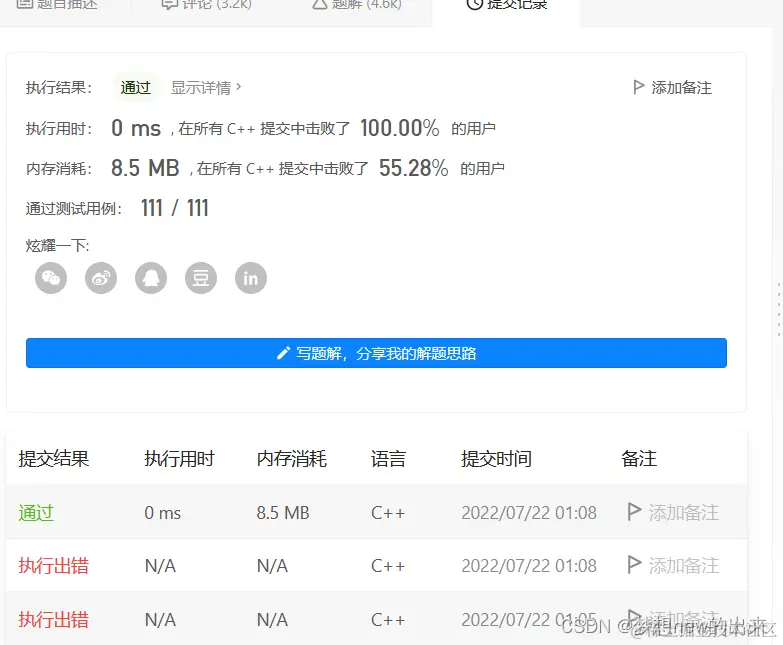The height and width of the screenshot is (645, 783).
Task: Click the green 通过 result badge
Action: (135, 88)
